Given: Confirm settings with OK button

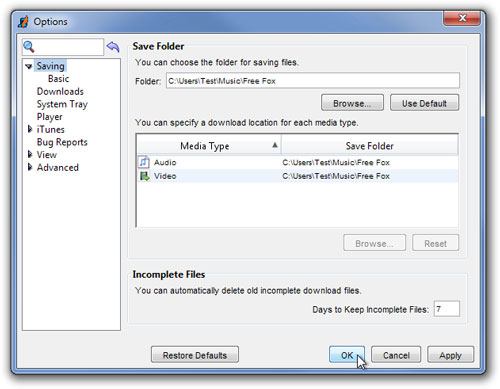Looking at the screenshot, I should [x=347, y=355].
